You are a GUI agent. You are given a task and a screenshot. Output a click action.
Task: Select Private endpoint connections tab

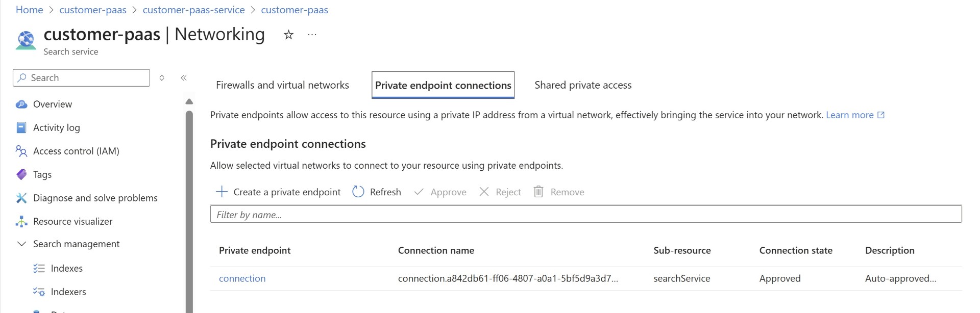pyautogui.click(x=443, y=85)
